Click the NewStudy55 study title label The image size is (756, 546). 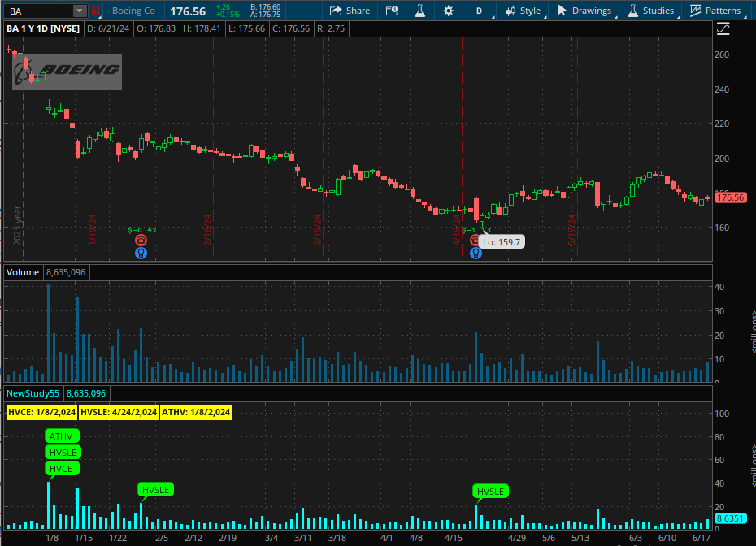tap(33, 393)
